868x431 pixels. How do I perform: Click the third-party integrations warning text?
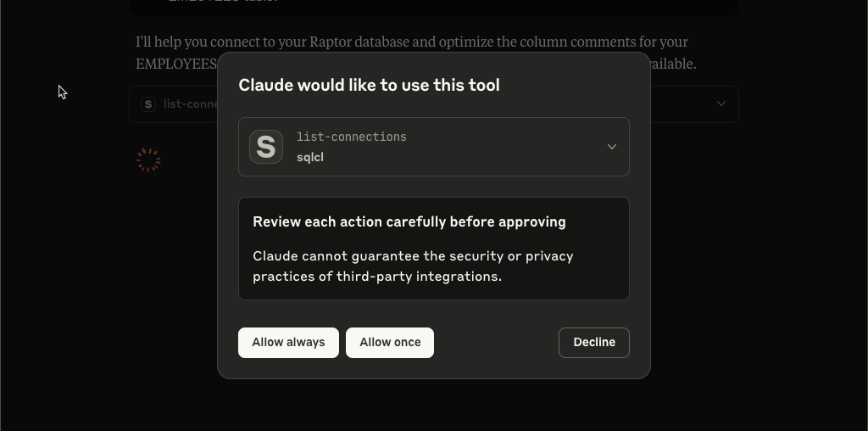pos(413,266)
